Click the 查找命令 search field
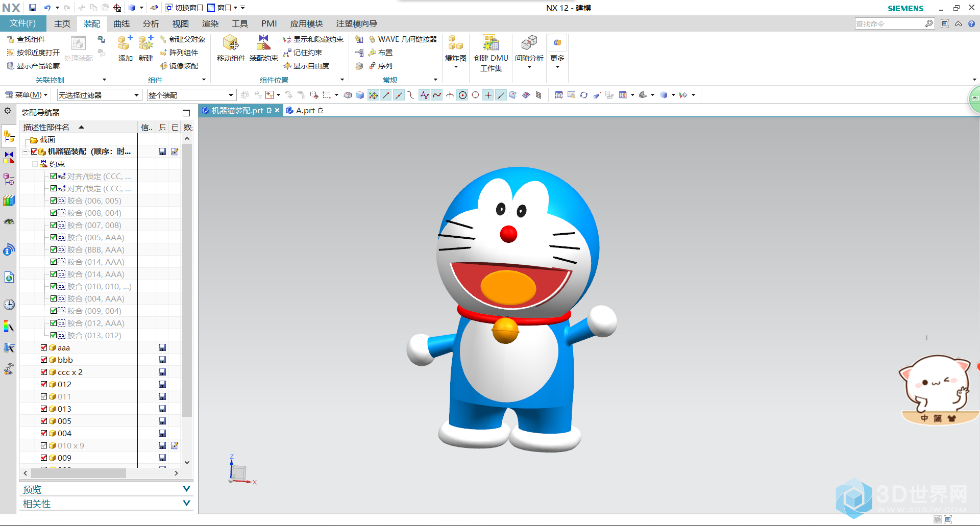Image resolution: width=980 pixels, height=526 pixels. (890, 23)
